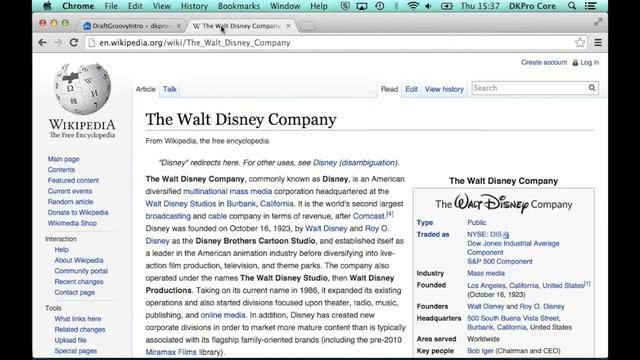The image size is (640, 360).
Task: Close the DraftGroovyIntro tab
Action: pos(179,26)
